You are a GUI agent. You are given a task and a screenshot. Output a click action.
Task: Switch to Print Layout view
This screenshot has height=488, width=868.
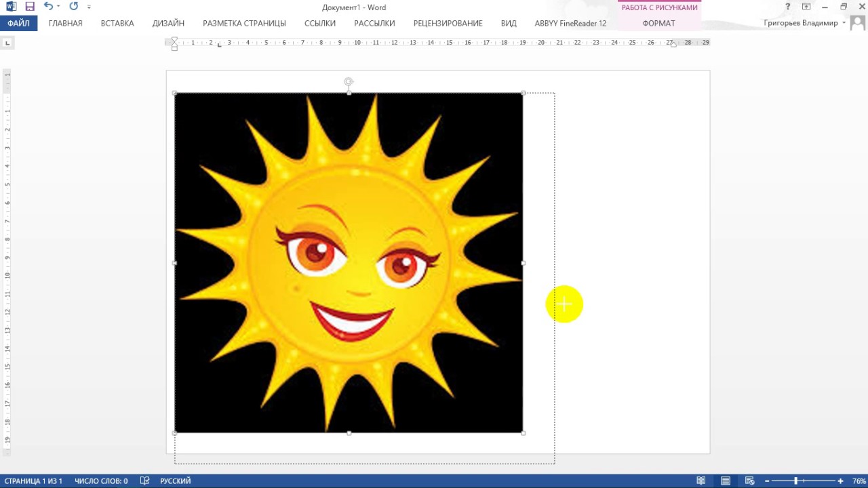pyautogui.click(x=726, y=481)
